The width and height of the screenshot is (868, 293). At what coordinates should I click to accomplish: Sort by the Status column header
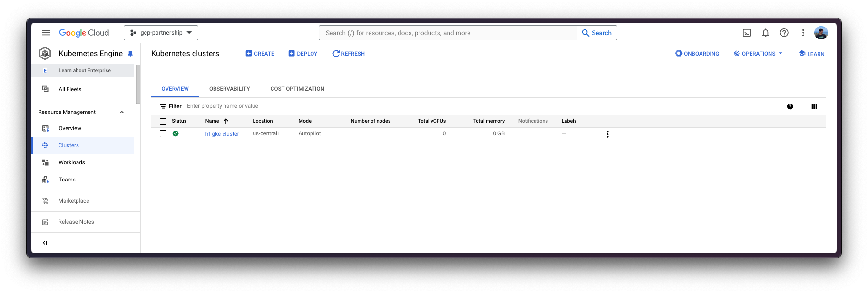click(179, 121)
